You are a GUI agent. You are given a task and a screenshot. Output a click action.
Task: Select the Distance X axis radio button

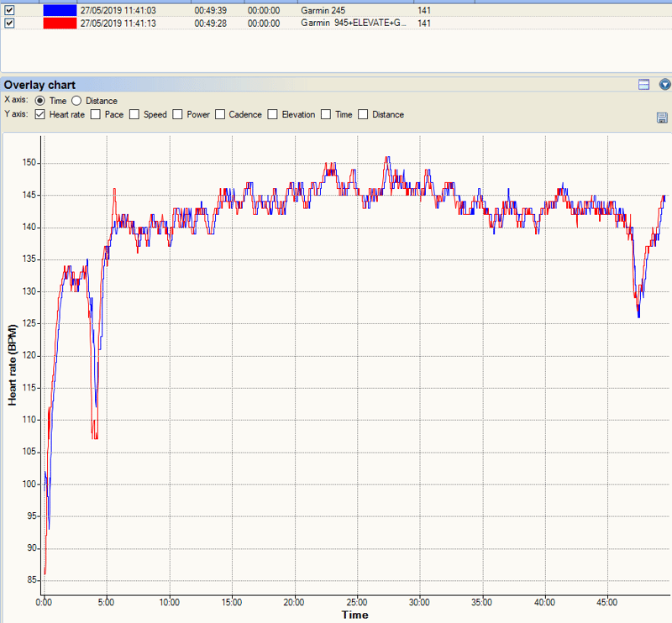[76, 101]
